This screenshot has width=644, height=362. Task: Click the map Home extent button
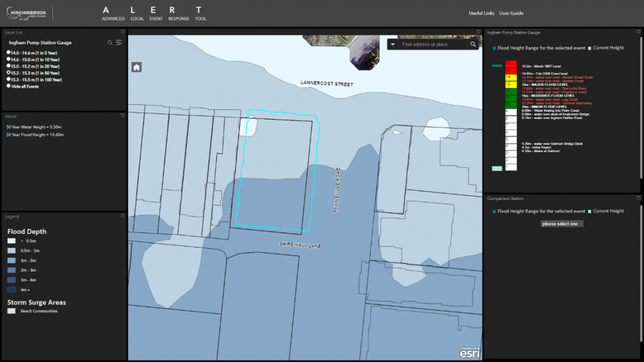137,67
